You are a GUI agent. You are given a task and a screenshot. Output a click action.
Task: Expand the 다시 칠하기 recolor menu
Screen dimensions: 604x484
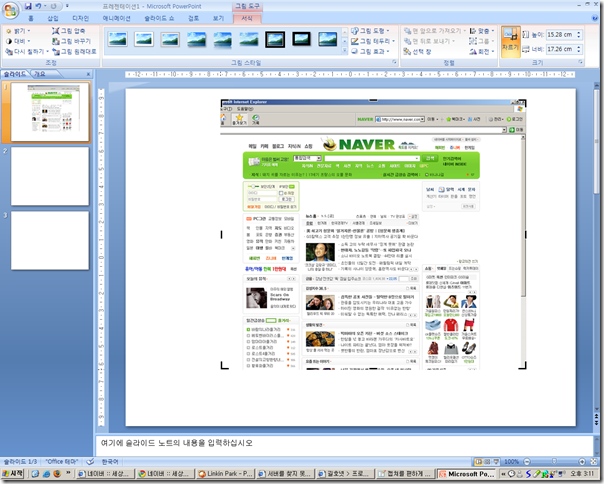(27, 51)
